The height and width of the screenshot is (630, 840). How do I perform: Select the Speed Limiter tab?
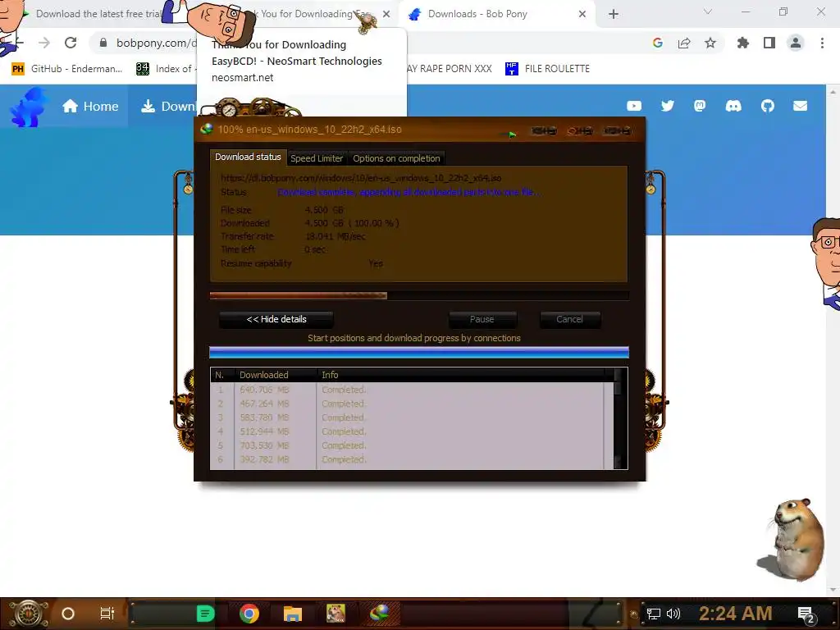[x=317, y=158]
